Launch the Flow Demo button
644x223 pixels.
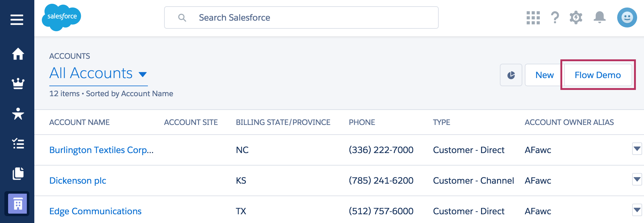pyautogui.click(x=598, y=75)
